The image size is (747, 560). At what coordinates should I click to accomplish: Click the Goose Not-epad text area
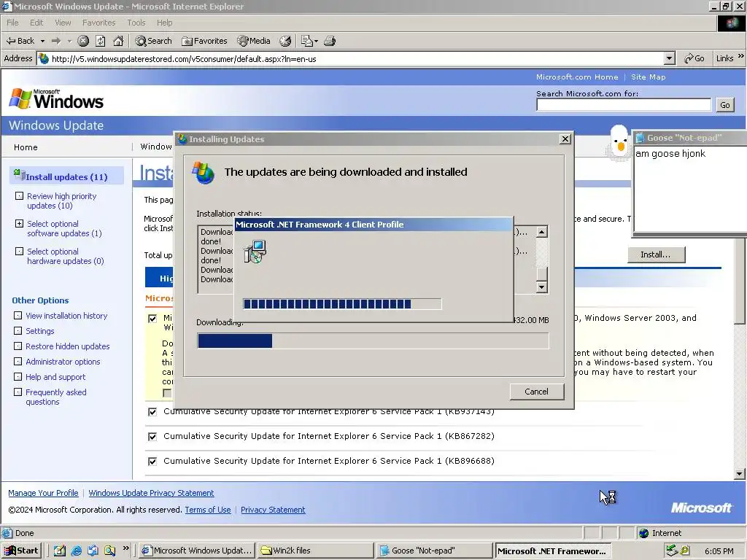690,189
